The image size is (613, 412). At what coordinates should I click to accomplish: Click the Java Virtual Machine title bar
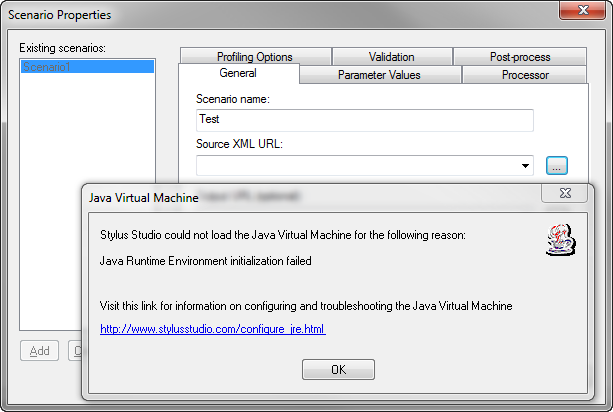point(300,197)
